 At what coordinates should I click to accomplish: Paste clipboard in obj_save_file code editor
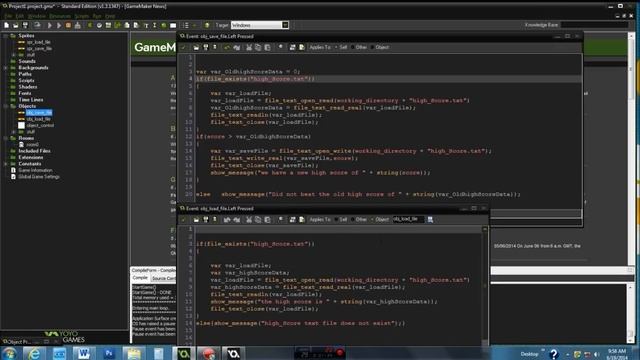click(x=267, y=47)
